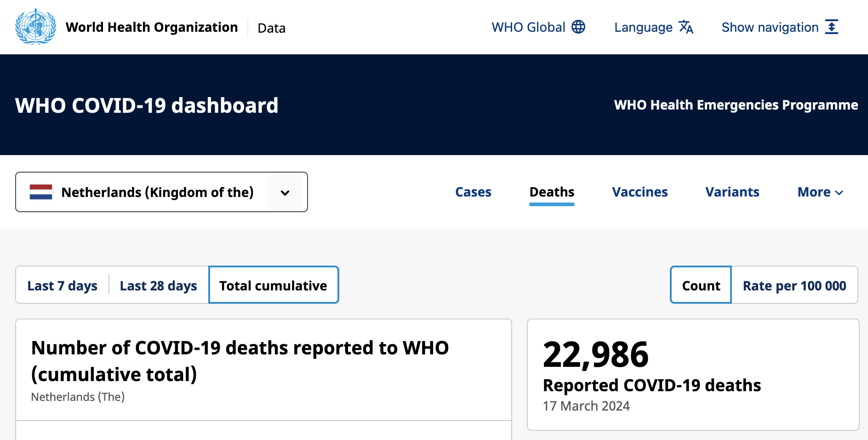Screen dimensions: 868x440
Task: Open the country selector dropdown arrow
Action: click(285, 193)
